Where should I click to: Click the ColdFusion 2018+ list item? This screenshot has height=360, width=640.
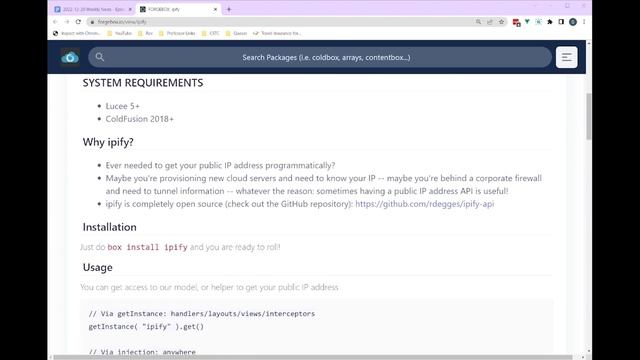(x=140, y=119)
